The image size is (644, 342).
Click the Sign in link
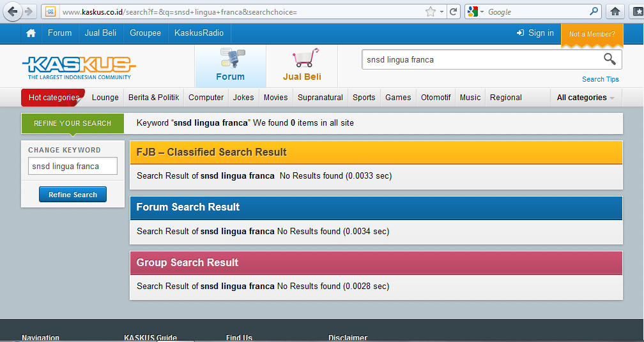coord(535,33)
